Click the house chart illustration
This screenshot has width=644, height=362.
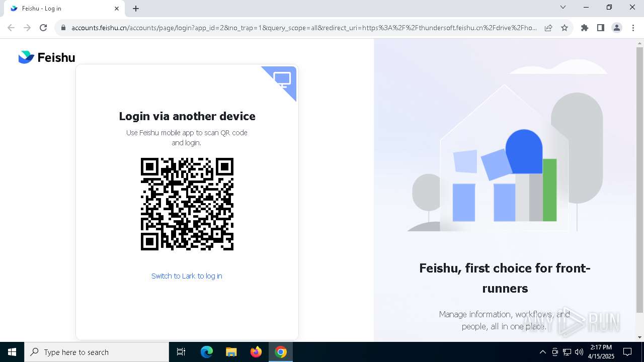click(505, 158)
